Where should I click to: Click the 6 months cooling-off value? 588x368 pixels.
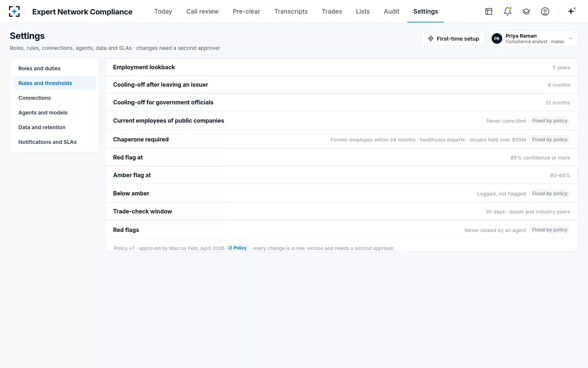point(559,85)
